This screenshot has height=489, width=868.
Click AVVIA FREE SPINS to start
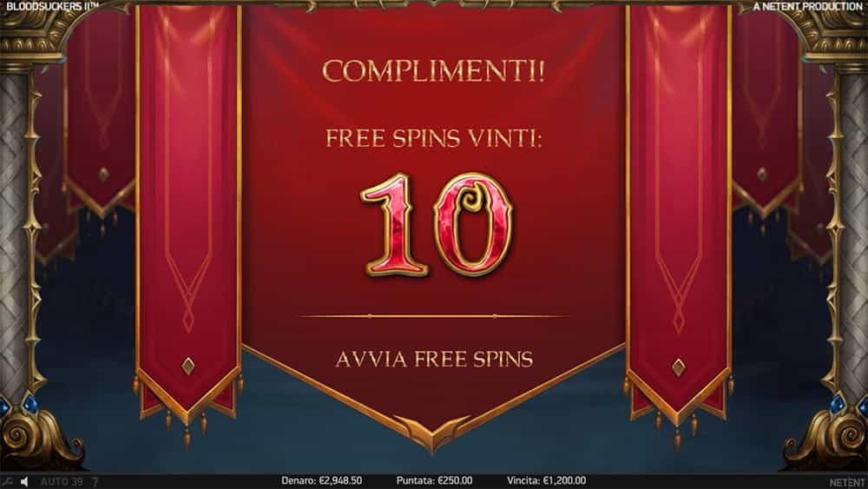point(434,360)
